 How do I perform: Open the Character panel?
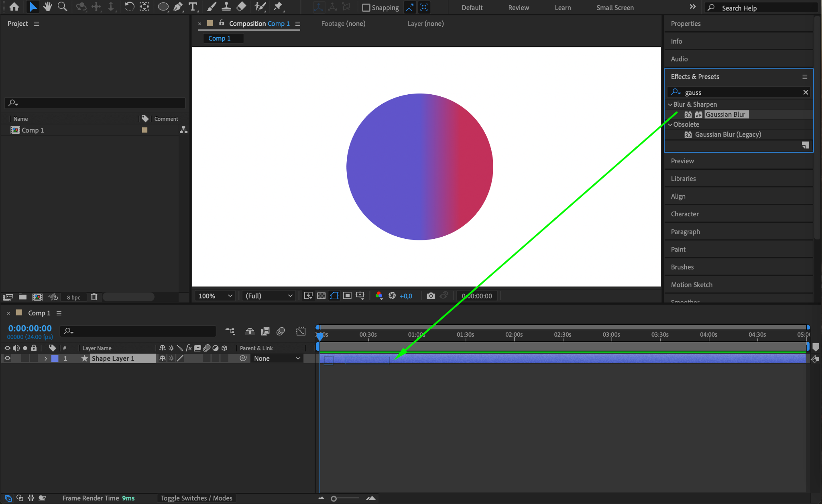click(685, 214)
